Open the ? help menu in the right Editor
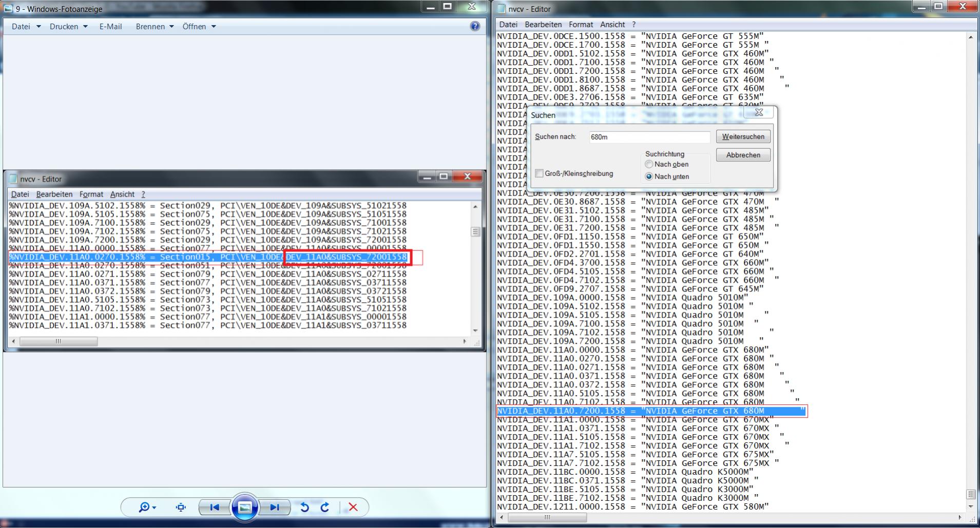The image size is (980, 528). point(634,24)
